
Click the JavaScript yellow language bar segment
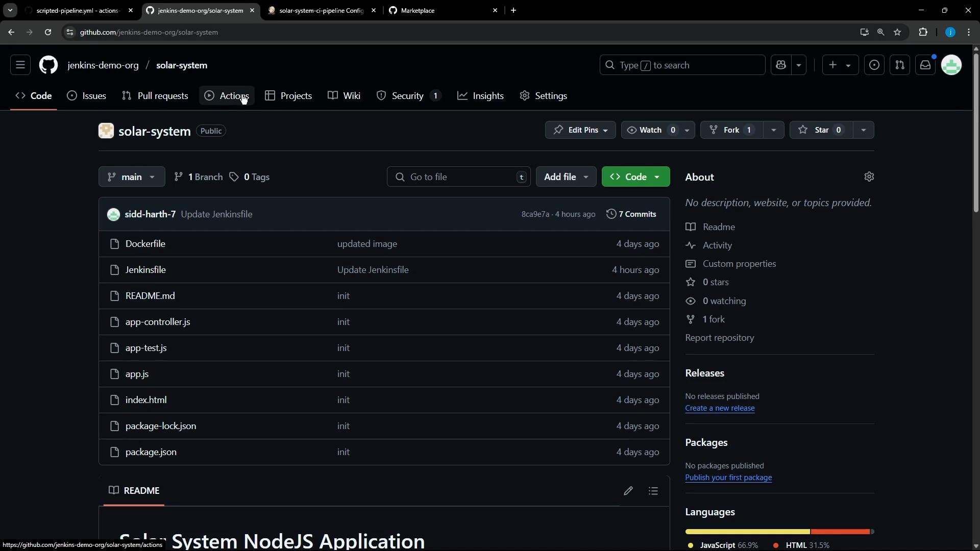click(x=747, y=532)
